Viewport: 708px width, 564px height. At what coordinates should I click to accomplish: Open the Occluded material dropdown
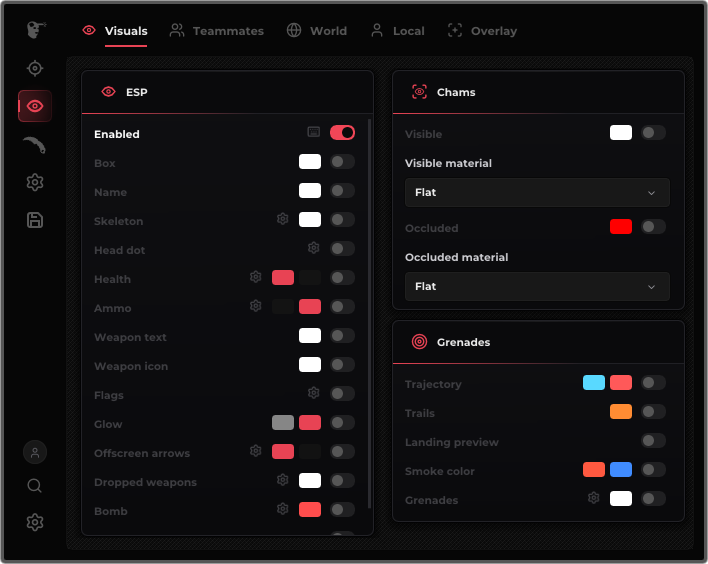[x=537, y=286]
